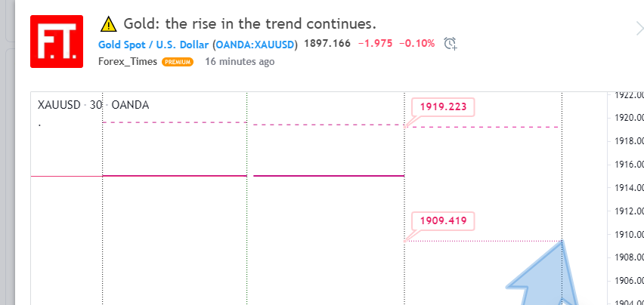The image size is (644, 305).
Task: Click the 1919.223 price label callout
Action: click(442, 106)
